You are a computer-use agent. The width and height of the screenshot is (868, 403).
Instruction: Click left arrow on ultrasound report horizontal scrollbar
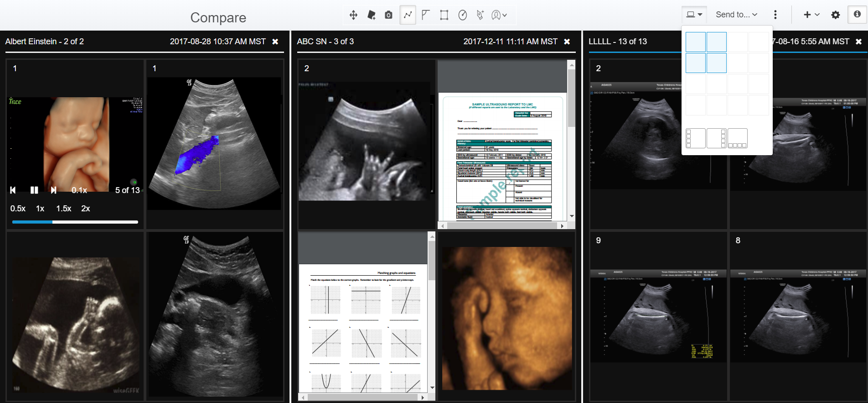click(442, 225)
